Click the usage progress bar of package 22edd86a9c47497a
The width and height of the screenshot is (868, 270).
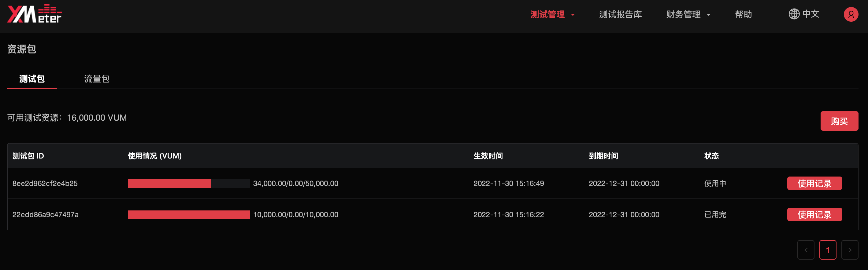(189, 214)
